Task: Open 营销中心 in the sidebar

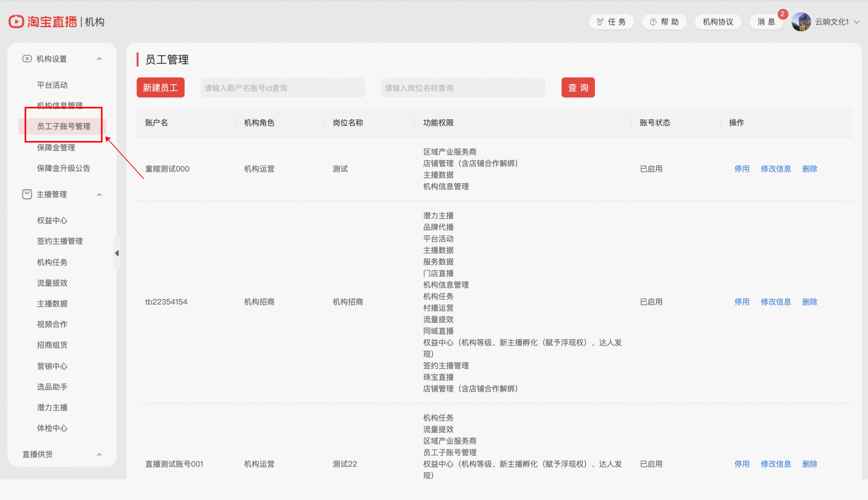Action: (52, 366)
